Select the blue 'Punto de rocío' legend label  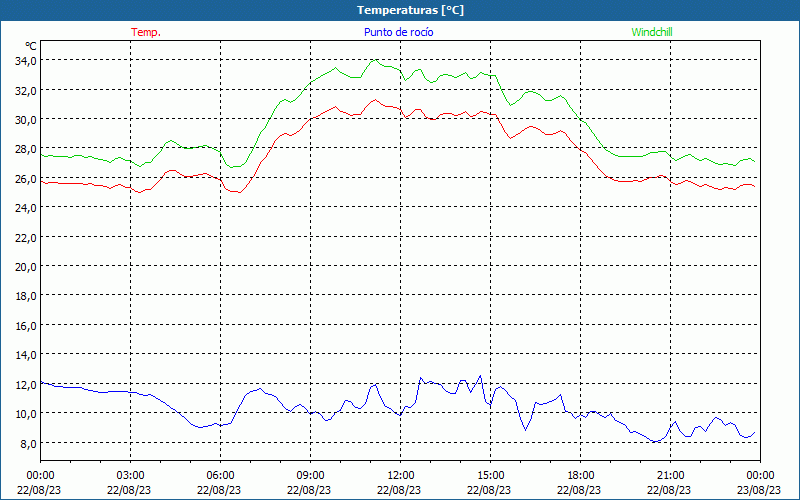[398, 32]
